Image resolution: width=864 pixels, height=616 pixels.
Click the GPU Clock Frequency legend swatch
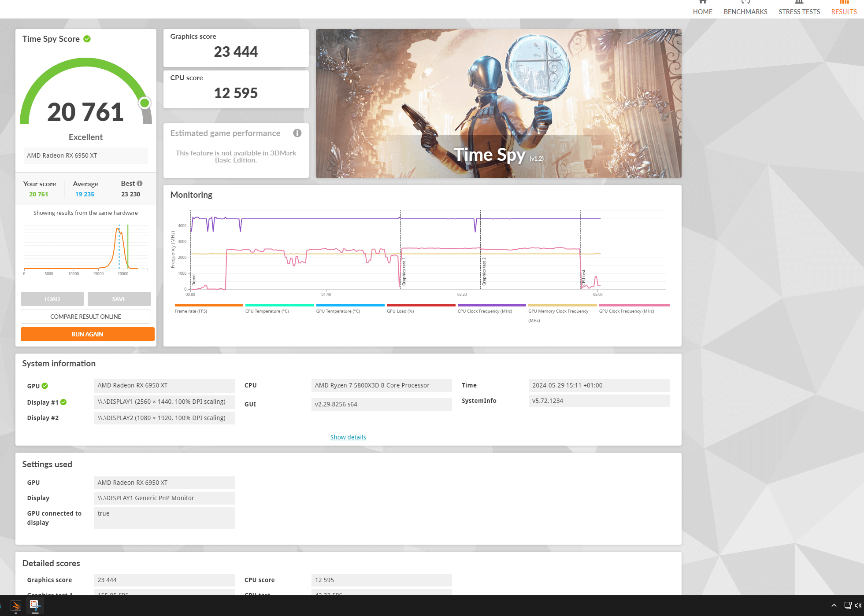634,305
